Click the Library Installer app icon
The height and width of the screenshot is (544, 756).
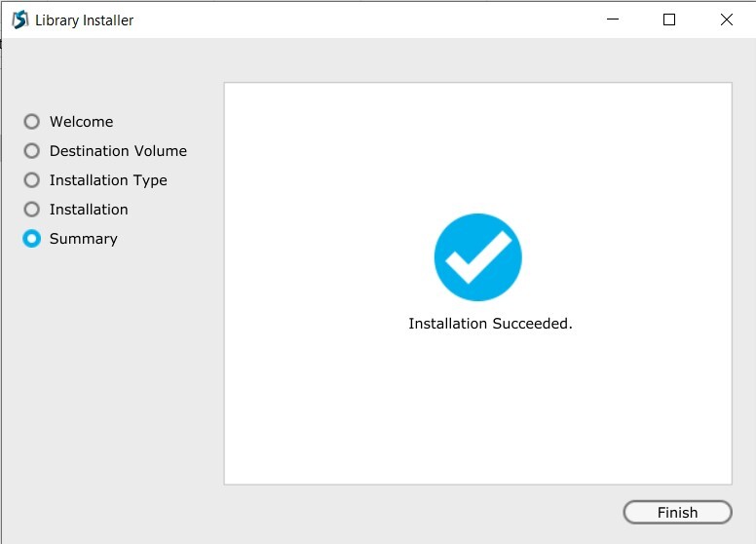coord(19,19)
